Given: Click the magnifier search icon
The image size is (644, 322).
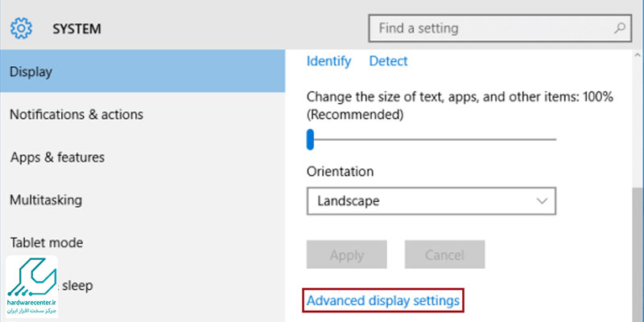Looking at the screenshot, I should [x=619, y=29].
